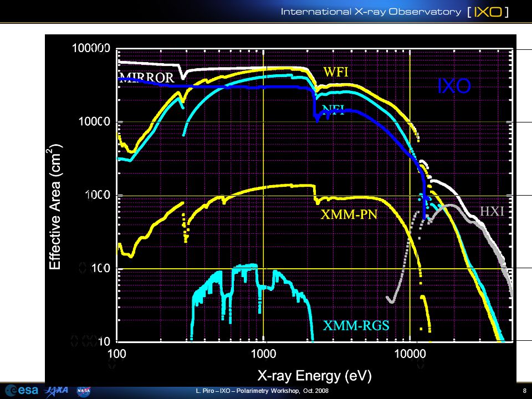Click the slide number '8'
Image resolution: width=532 pixels, height=399 pixels.
tap(525, 391)
